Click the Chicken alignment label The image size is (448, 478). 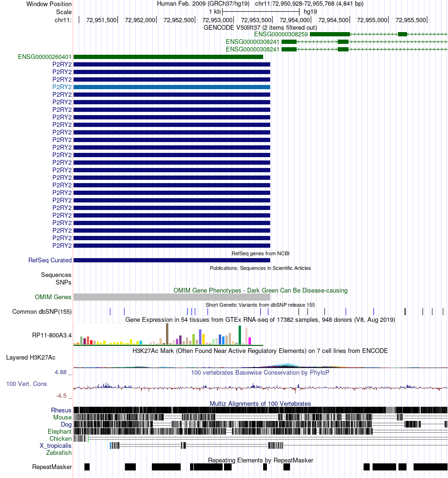click(61, 438)
